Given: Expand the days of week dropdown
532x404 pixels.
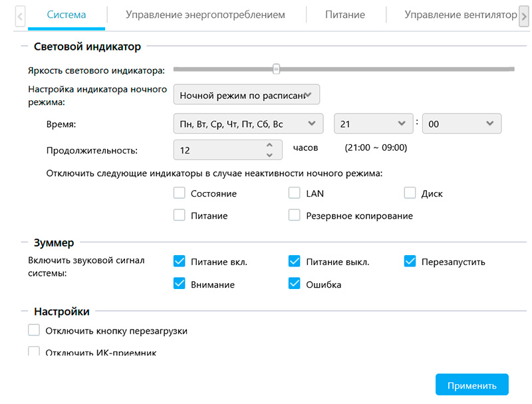Looking at the screenshot, I should (247, 124).
